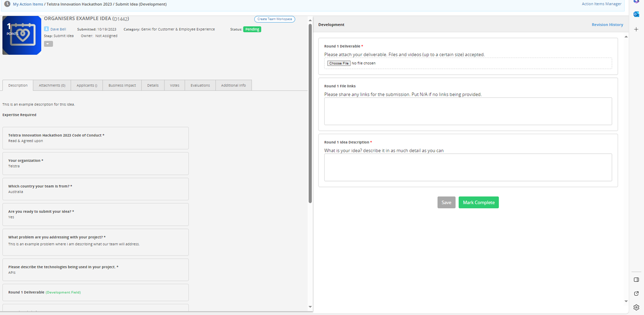This screenshot has width=644, height=315.
Task: Click the idea ID D1442 text
Action: coord(120,19)
